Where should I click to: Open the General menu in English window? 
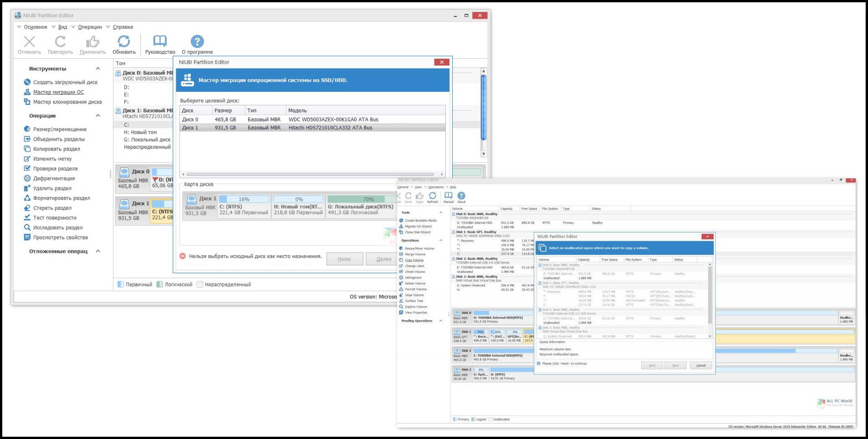coord(403,187)
